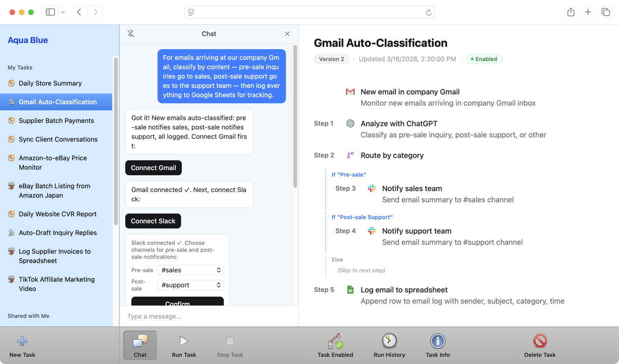Open Task Info icon

[x=438, y=341]
